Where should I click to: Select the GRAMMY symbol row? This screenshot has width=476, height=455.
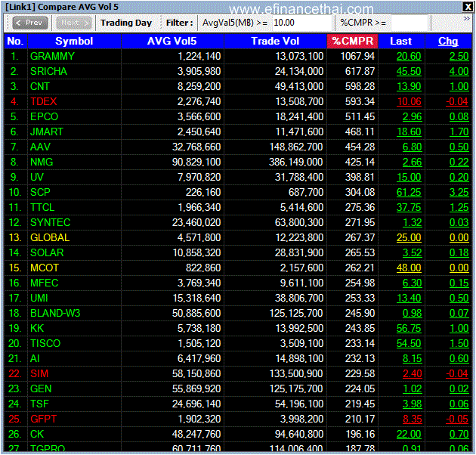click(x=238, y=56)
